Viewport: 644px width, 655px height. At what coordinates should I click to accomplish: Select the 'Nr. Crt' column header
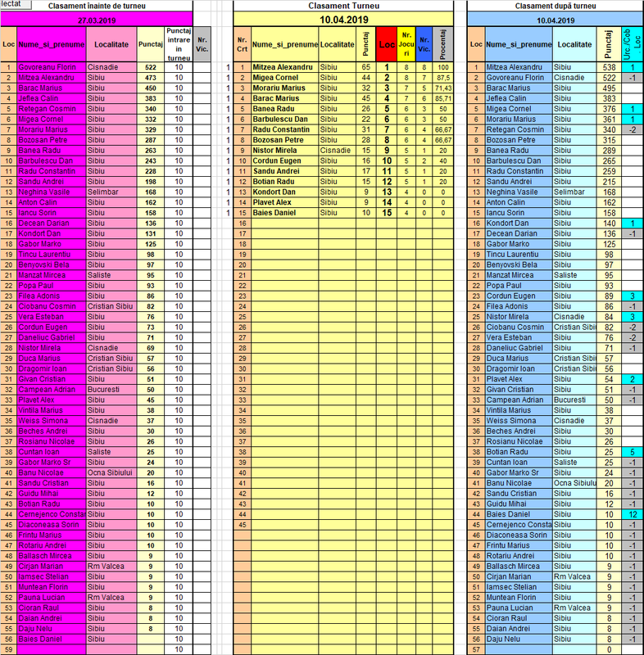pos(242,44)
